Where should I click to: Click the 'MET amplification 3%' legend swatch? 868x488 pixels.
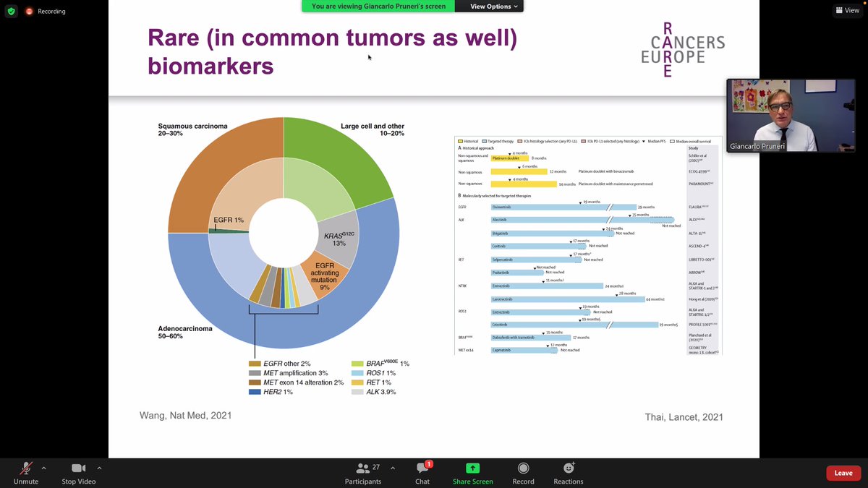click(254, 373)
